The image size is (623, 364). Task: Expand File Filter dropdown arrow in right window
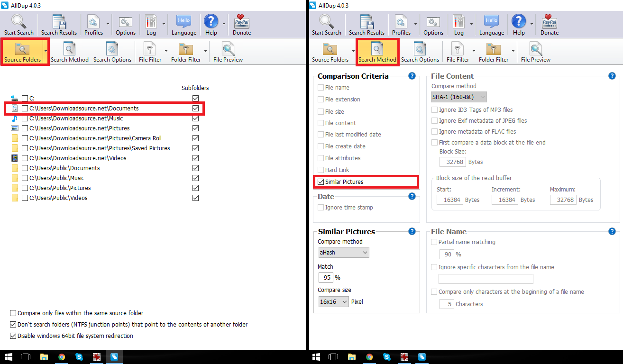click(x=474, y=51)
